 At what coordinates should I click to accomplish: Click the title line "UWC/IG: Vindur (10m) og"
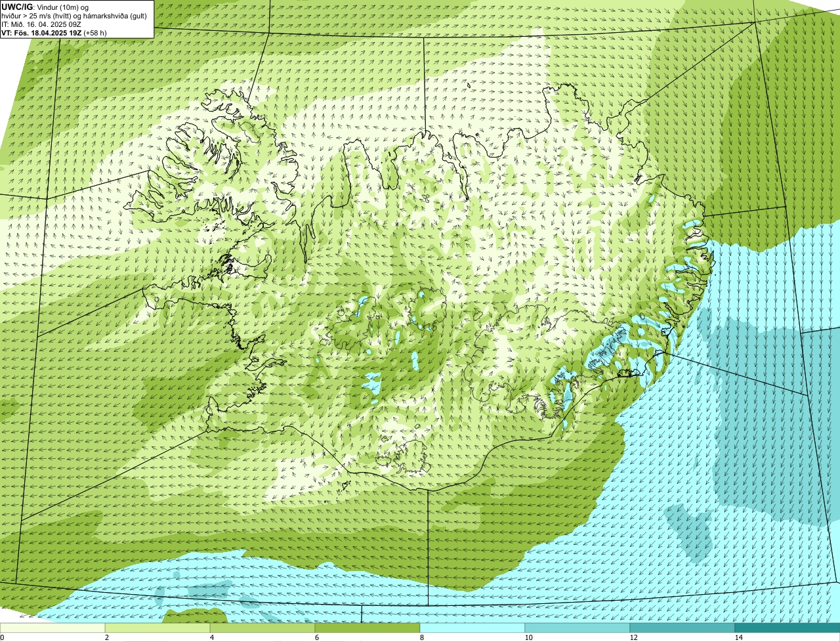click(45, 7)
